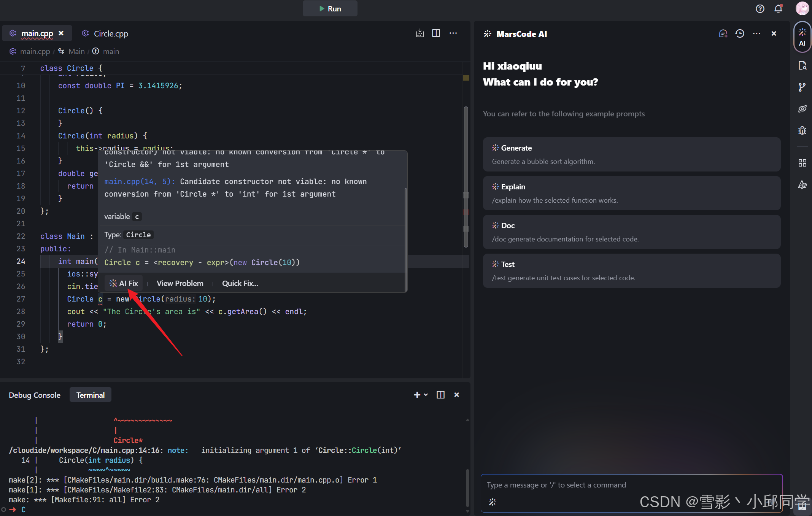Viewport: 812px width, 516px height.
Task: Open the debug bug icon in the sidebar
Action: pos(802,131)
